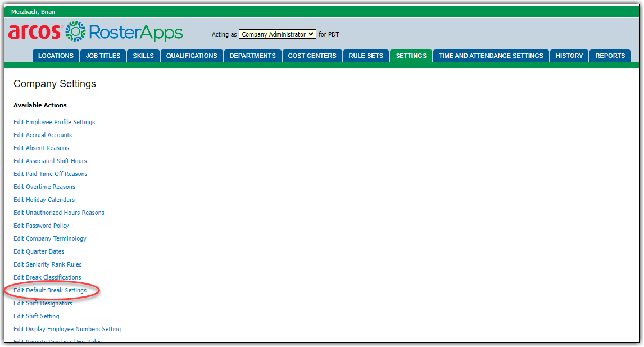The width and height of the screenshot is (644, 347).
Task: Go to the Reports tab
Action: (610, 56)
